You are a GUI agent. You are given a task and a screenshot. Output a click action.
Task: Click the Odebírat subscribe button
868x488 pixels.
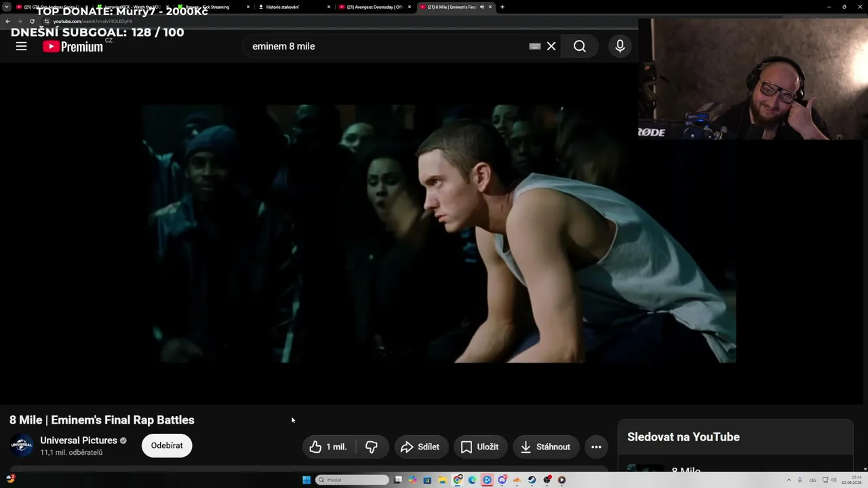[x=167, y=445]
